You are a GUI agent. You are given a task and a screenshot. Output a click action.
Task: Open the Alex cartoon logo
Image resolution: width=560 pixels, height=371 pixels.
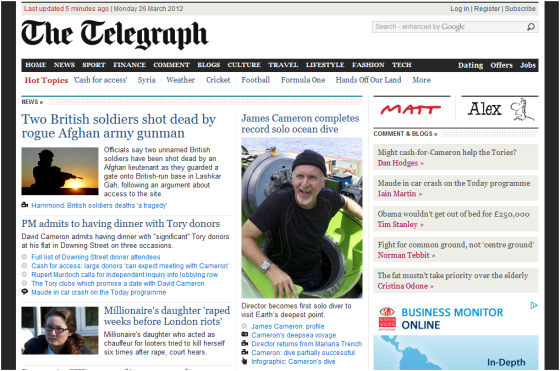tap(501, 109)
